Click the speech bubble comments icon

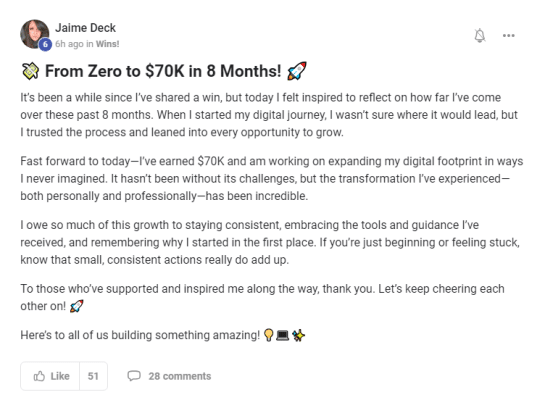(134, 376)
